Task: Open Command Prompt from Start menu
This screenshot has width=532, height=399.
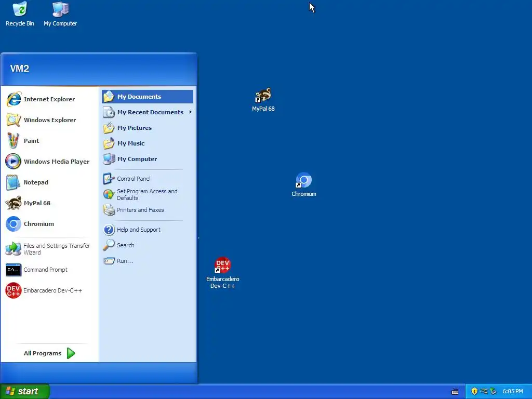Action: click(x=49, y=270)
